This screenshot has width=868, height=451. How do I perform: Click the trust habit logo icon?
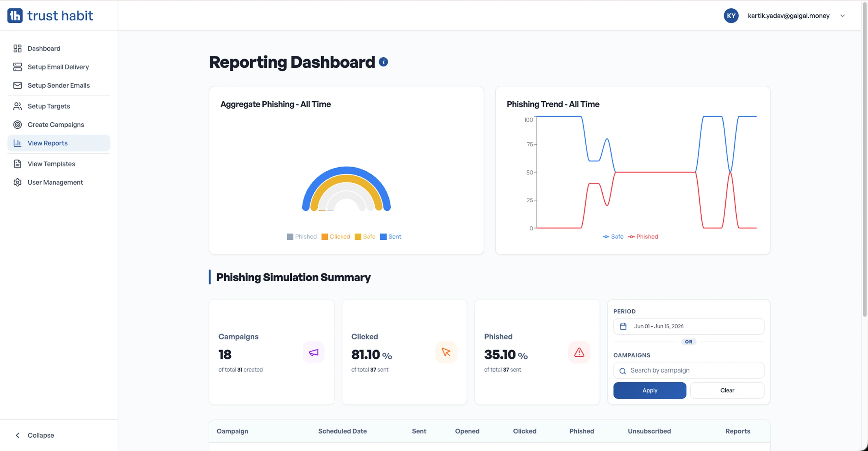pos(15,16)
